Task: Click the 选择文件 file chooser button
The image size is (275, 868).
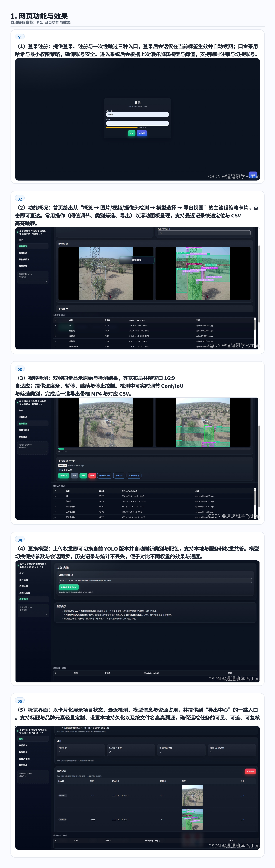Action: click(x=63, y=466)
